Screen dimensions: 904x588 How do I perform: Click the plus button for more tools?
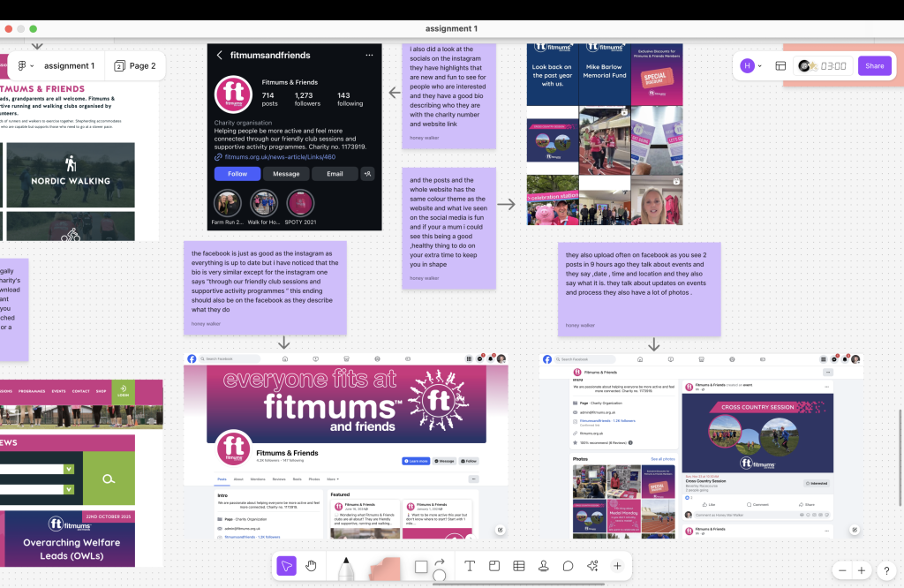click(x=617, y=566)
